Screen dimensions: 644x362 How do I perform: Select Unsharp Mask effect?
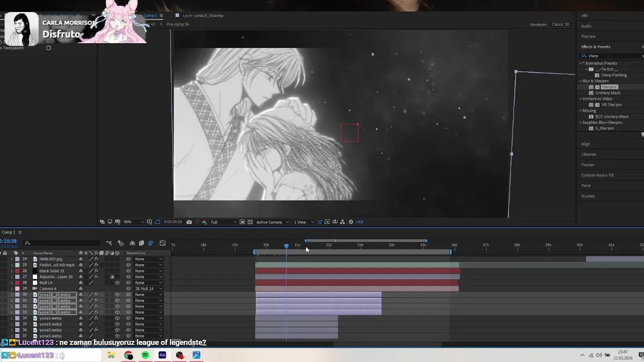tap(608, 93)
